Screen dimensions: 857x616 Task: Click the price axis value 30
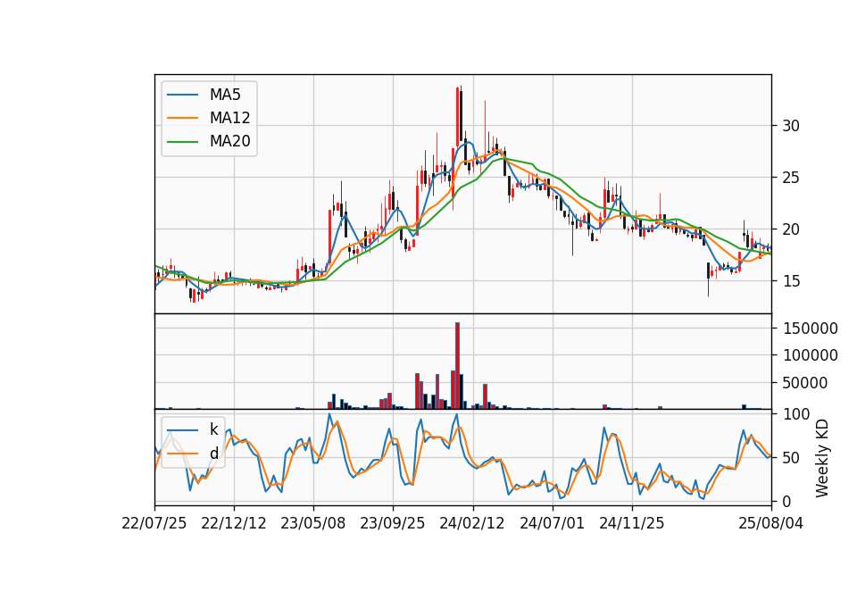pos(791,126)
